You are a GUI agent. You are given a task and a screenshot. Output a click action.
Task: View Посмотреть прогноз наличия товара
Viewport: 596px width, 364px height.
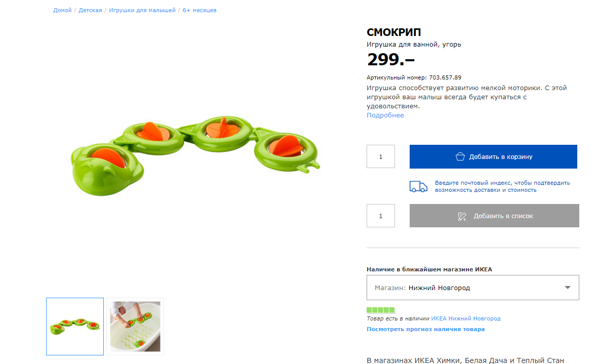(x=425, y=329)
